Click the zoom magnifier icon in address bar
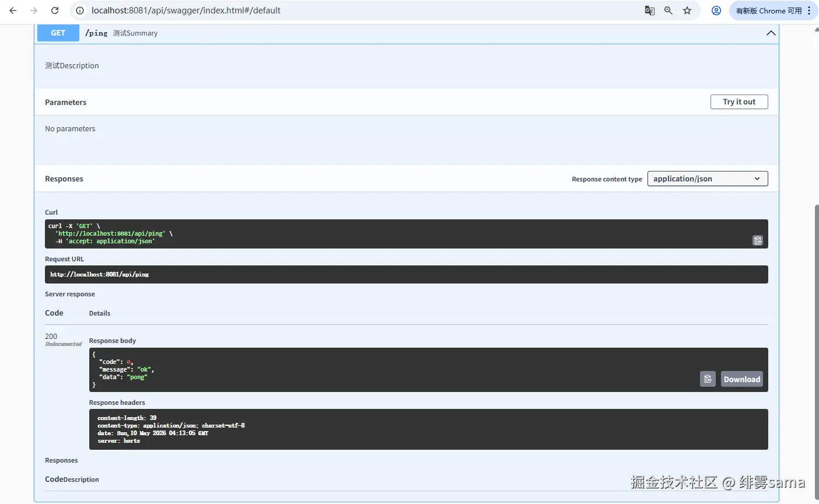 [x=668, y=10]
